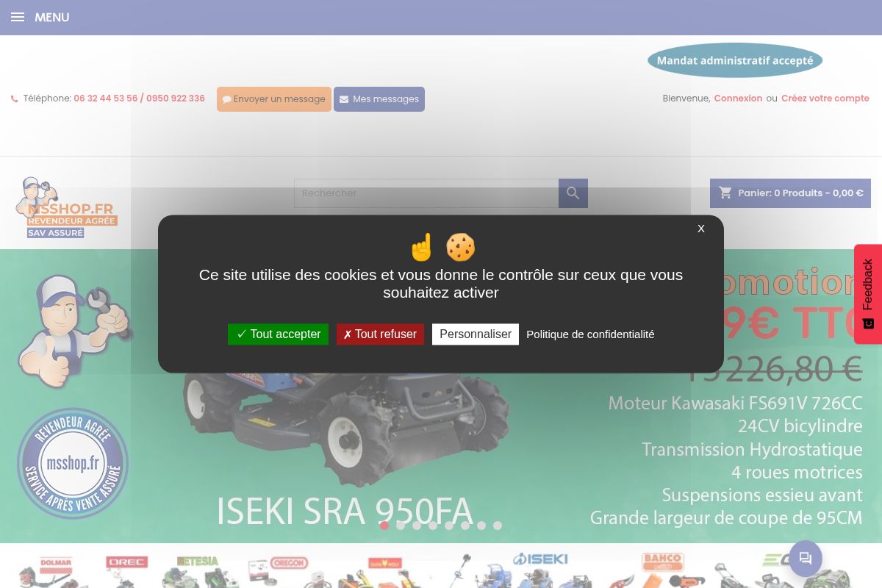Click the phone icon beside Téléphone
Image resolution: width=882 pixels, height=588 pixels.
(x=15, y=99)
